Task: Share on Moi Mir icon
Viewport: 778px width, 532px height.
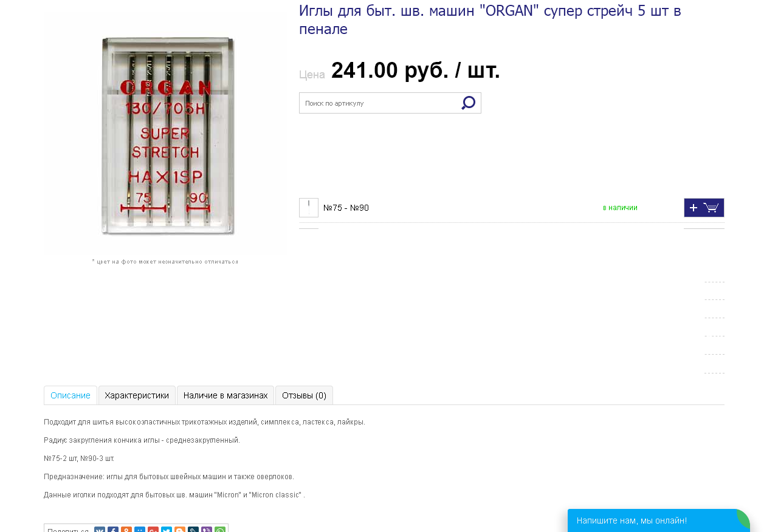Action: click(140, 530)
